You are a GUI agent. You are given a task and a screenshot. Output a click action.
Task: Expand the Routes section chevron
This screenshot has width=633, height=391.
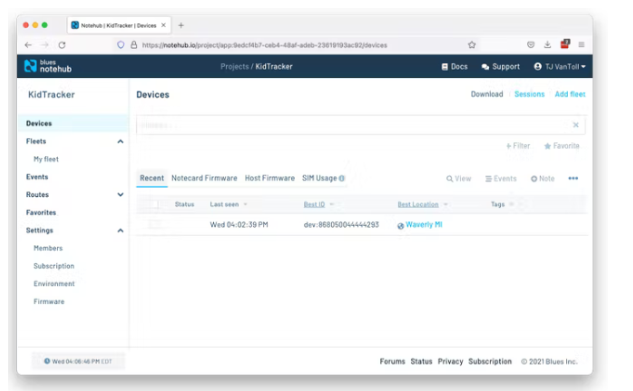(x=120, y=194)
